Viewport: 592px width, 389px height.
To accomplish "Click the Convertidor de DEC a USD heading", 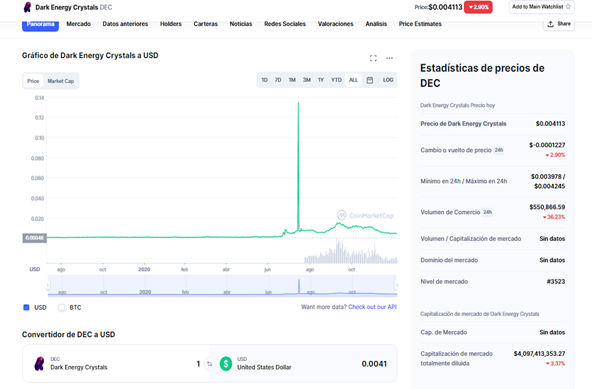I will pos(68,335).
